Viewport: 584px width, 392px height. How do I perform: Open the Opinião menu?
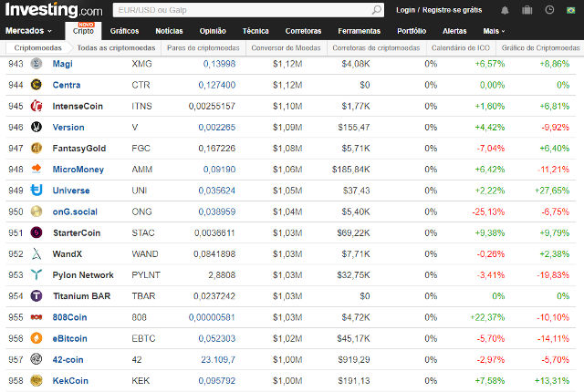pos(213,31)
